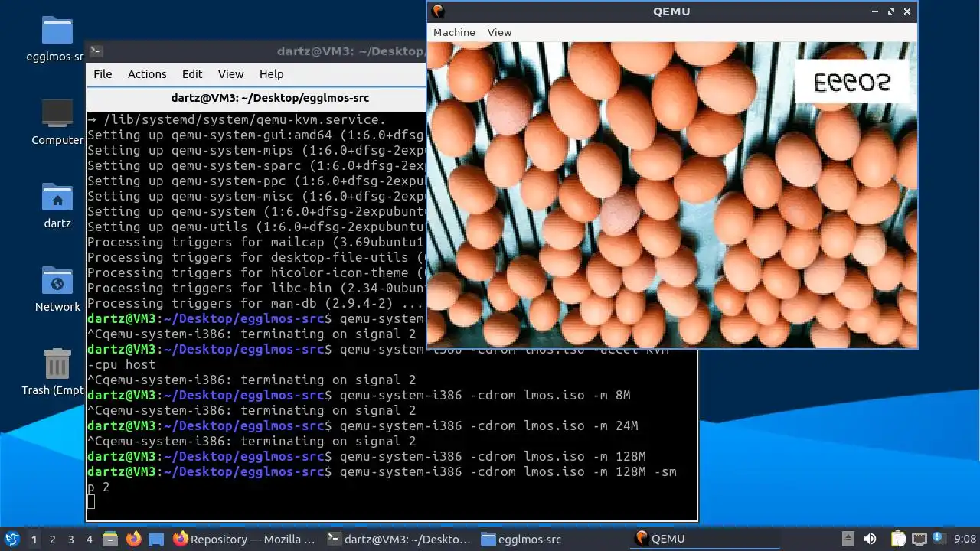Switch to workspace 1
This screenshot has height=551, width=980.
point(34,539)
